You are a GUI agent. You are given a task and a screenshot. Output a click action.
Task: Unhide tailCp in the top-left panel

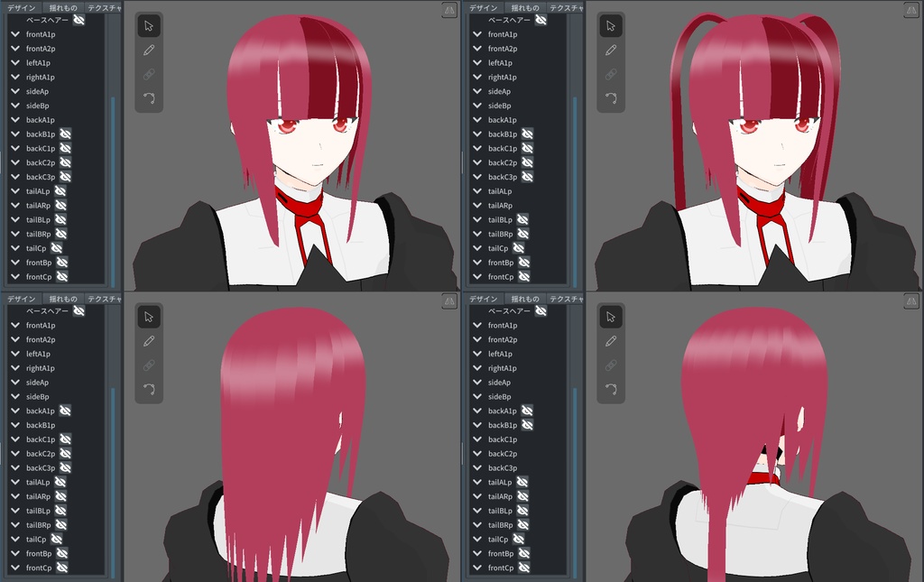pos(56,248)
